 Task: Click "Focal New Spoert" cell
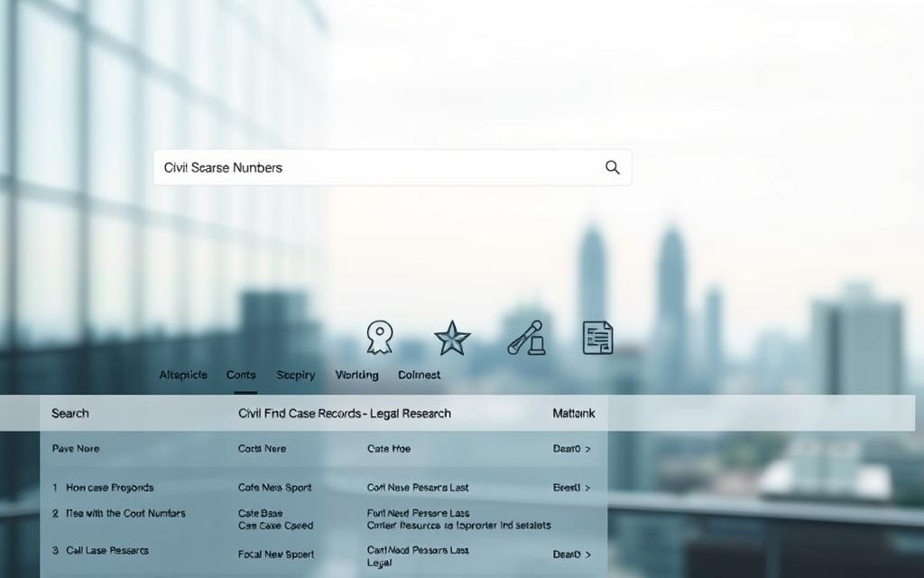tap(276, 555)
